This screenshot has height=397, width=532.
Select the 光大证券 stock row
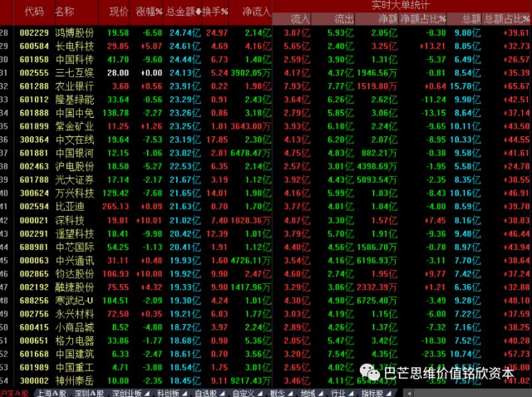[266, 180]
